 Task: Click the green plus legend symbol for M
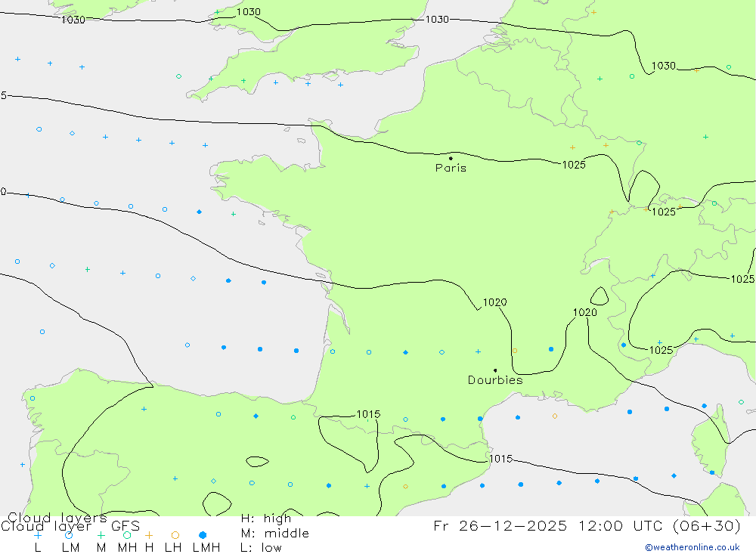pos(101,535)
